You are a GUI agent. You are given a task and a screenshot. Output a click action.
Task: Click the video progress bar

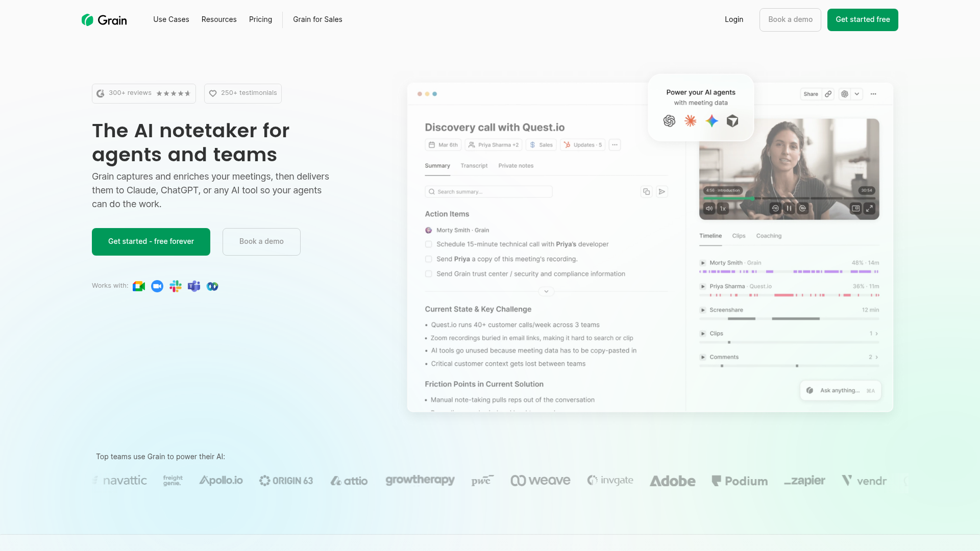789,198
